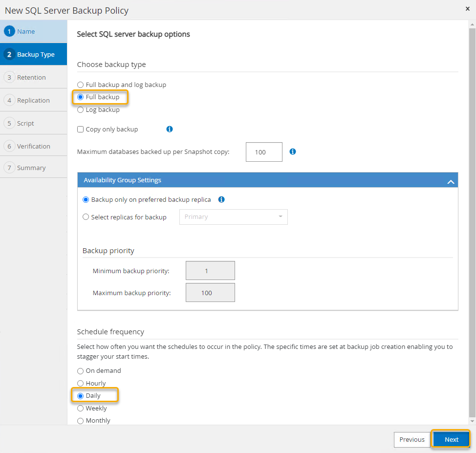Collapse the Availability Group Settings section
Image resolution: width=476 pixels, height=453 pixels.
click(450, 180)
